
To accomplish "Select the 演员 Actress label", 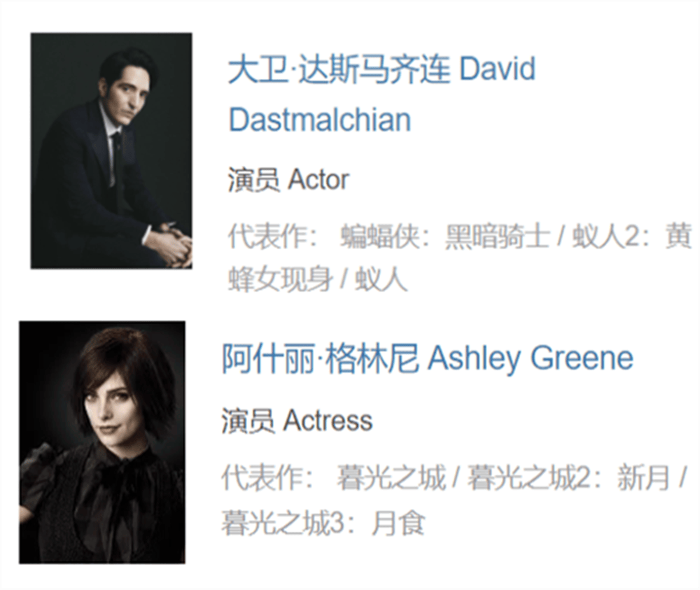I will (297, 421).
